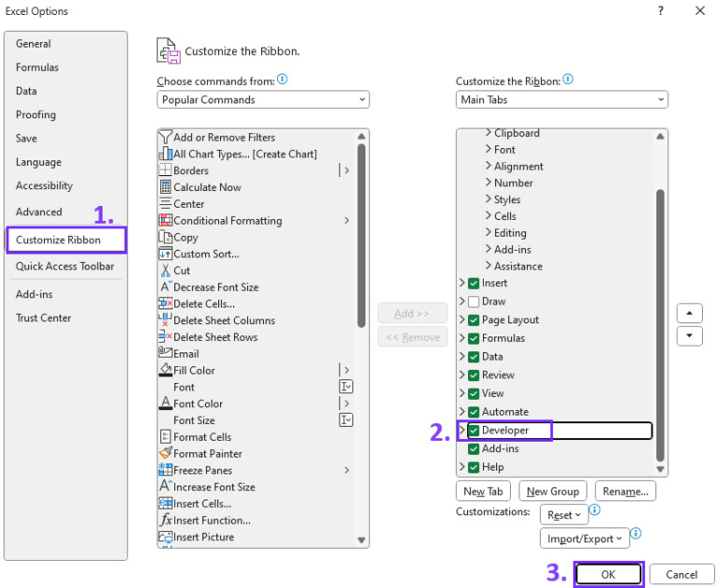Image resolution: width=716 pixels, height=588 pixels.
Task: Click the Add or Remove Filters funnel icon
Action: click(x=166, y=137)
